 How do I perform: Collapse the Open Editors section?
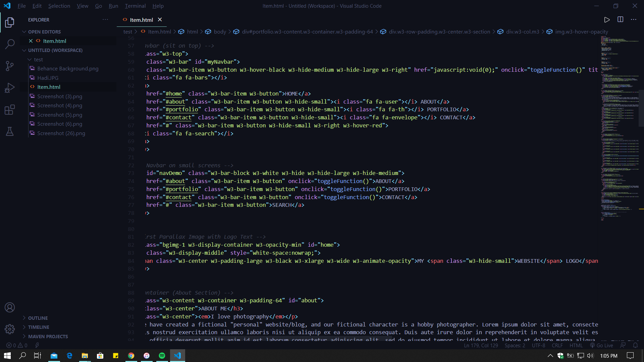pyautogui.click(x=44, y=32)
